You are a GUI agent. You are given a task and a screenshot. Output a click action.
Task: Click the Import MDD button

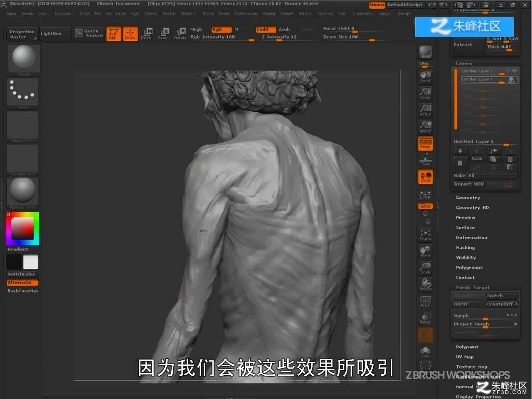click(x=469, y=184)
